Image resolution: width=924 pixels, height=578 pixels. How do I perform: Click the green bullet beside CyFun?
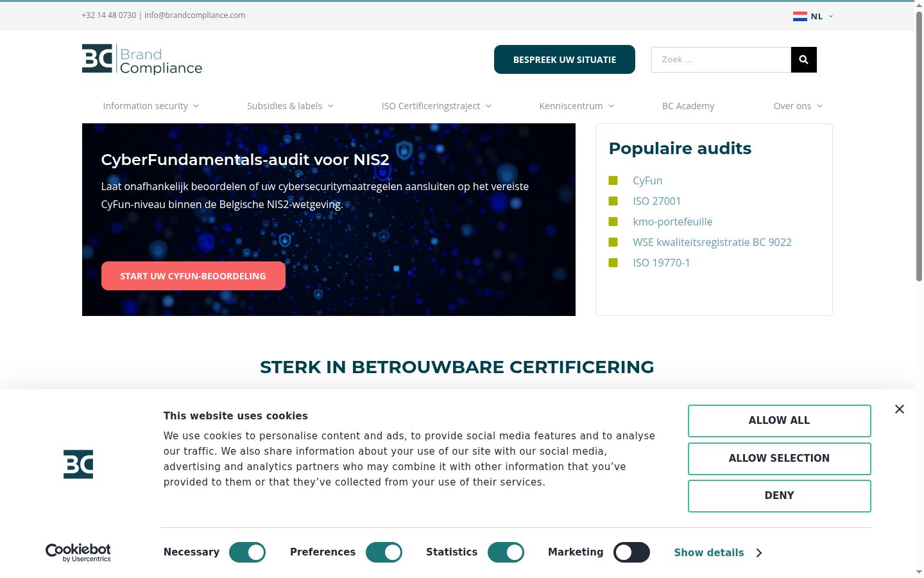(613, 180)
